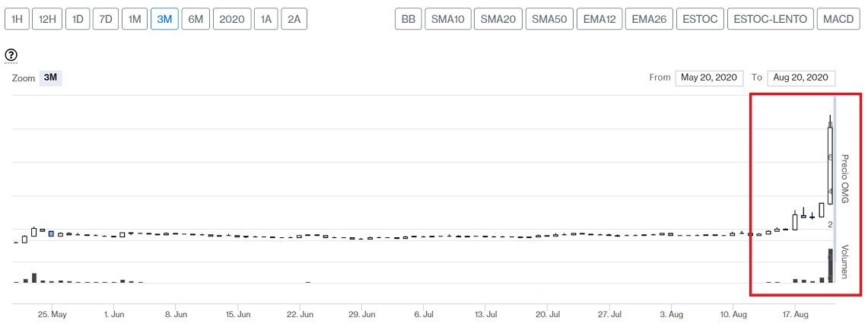Enable the SMA10 indicator
The image size is (868, 330).
[x=448, y=19]
